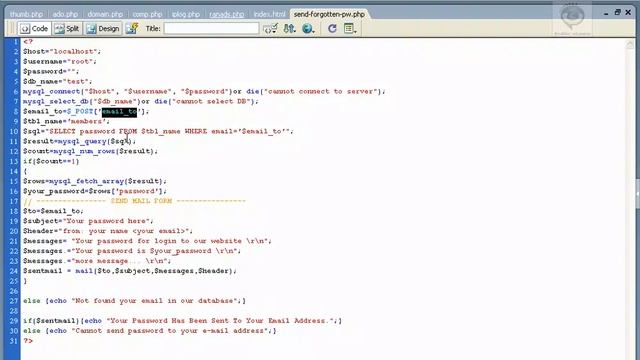
Task: Click the if($count==1) statement
Action: point(51,161)
